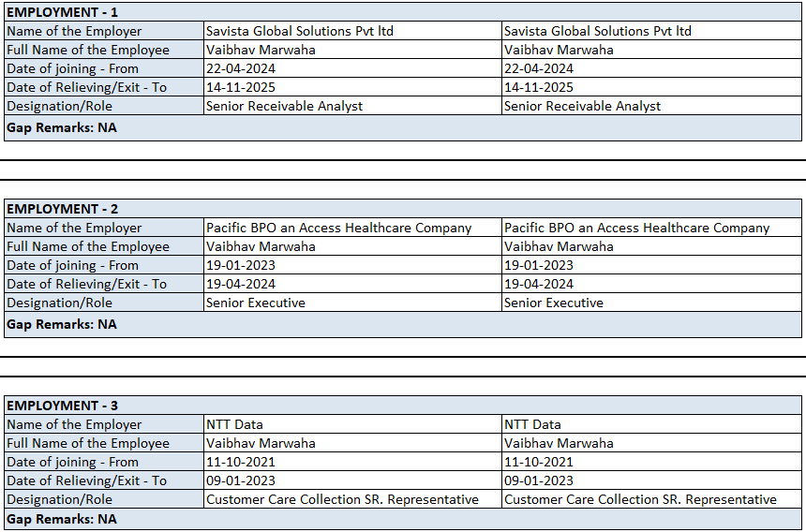Select middle-column '11-10-2021' joining date cell
Screen dimensions: 806x532
352,462
